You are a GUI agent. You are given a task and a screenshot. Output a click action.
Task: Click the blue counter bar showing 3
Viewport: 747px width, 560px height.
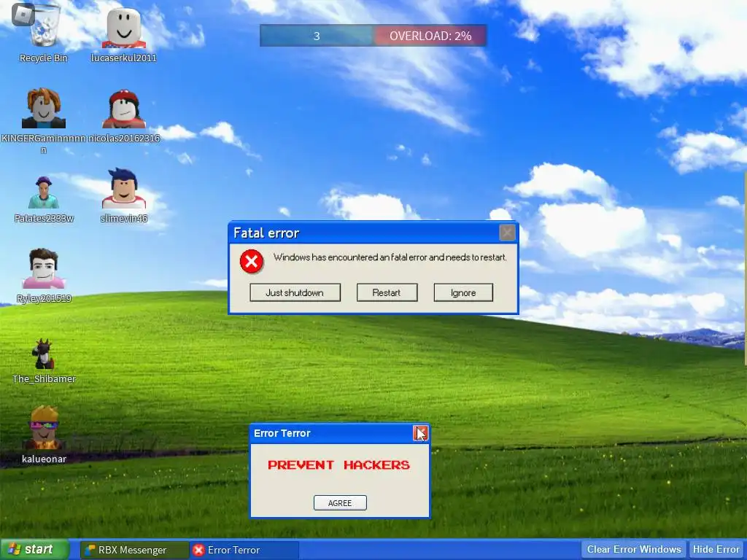tap(317, 36)
